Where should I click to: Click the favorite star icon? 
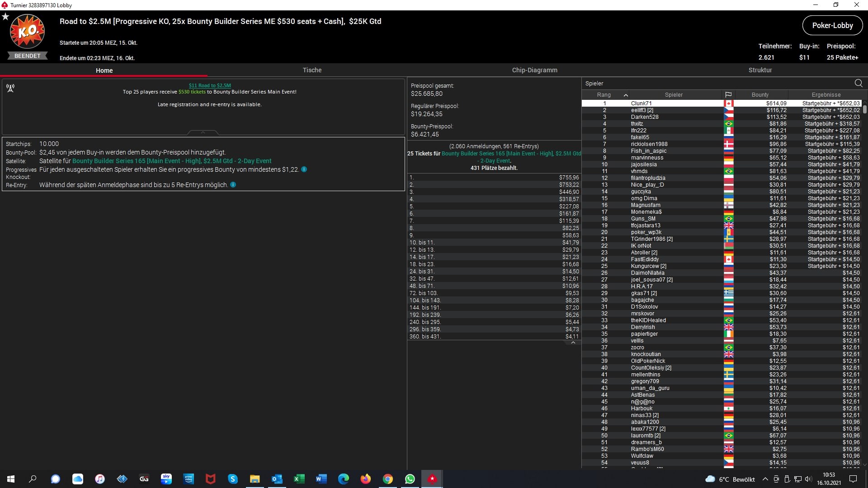click(5, 17)
